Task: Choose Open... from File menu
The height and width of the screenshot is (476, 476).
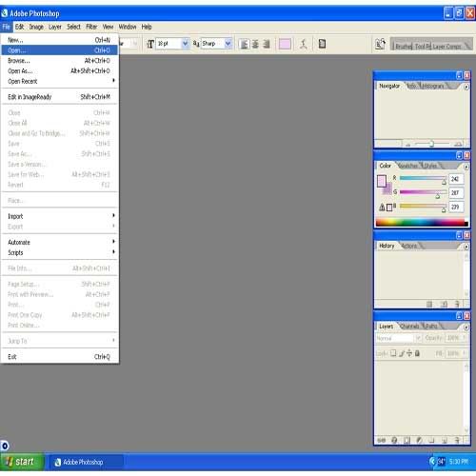Action: point(59,50)
